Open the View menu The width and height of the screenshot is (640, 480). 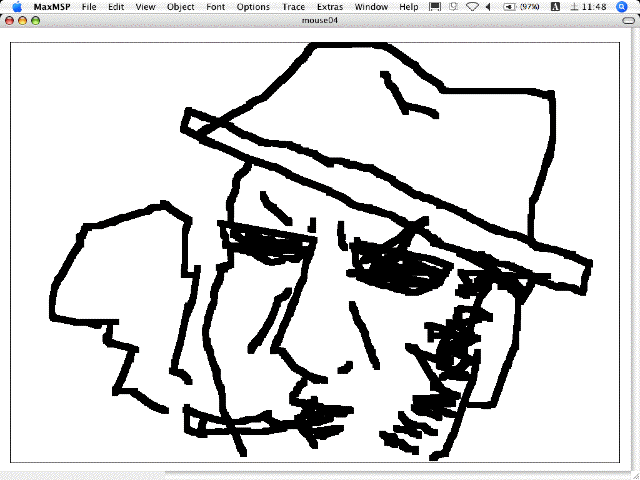[x=145, y=7]
